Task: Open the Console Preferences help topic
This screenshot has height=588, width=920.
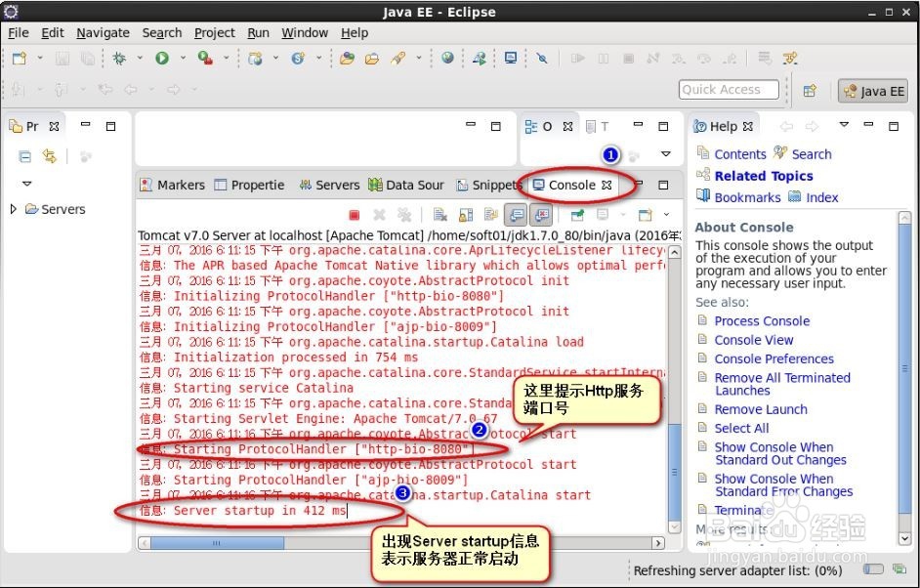Action: 773,358
